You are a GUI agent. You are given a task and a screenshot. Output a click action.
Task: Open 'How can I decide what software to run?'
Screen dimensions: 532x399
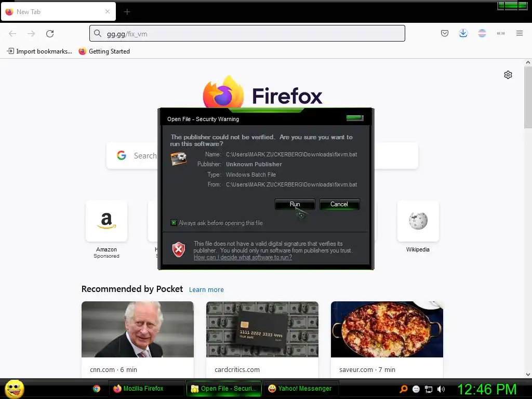click(x=243, y=257)
